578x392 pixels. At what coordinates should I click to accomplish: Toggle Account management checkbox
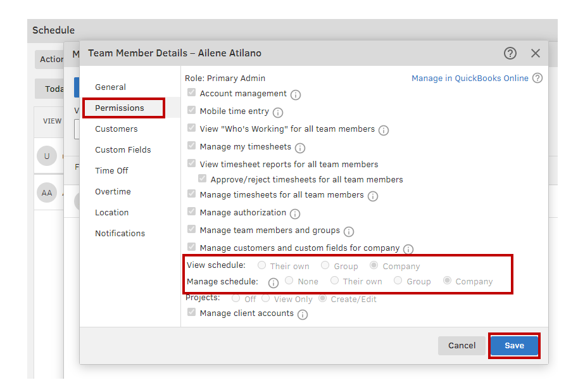(191, 92)
